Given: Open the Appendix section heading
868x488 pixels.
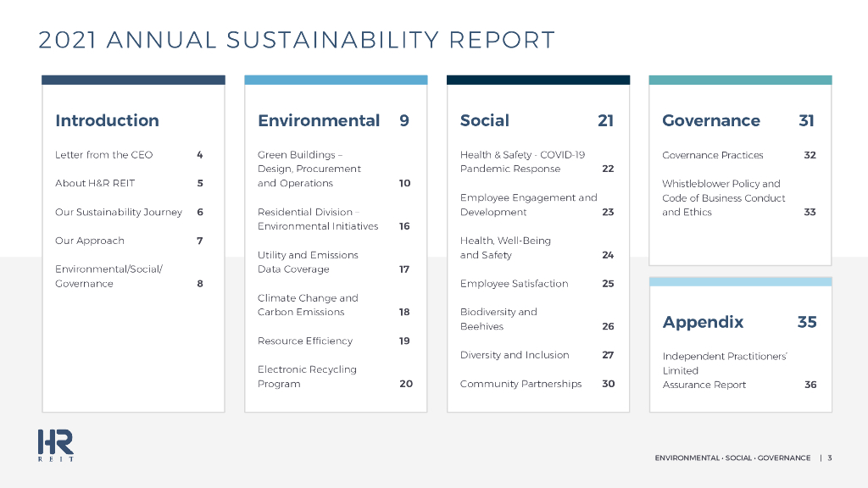Looking at the screenshot, I should [x=703, y=322].
